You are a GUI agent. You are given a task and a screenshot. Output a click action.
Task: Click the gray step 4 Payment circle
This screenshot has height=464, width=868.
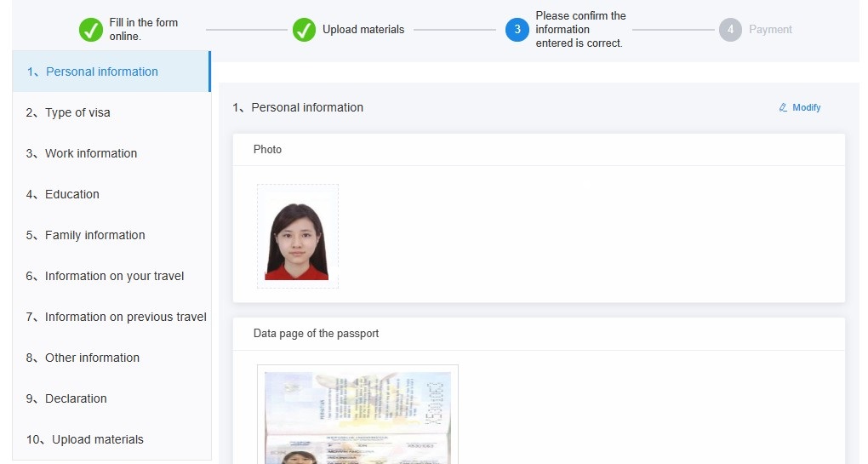pos(729,30)
